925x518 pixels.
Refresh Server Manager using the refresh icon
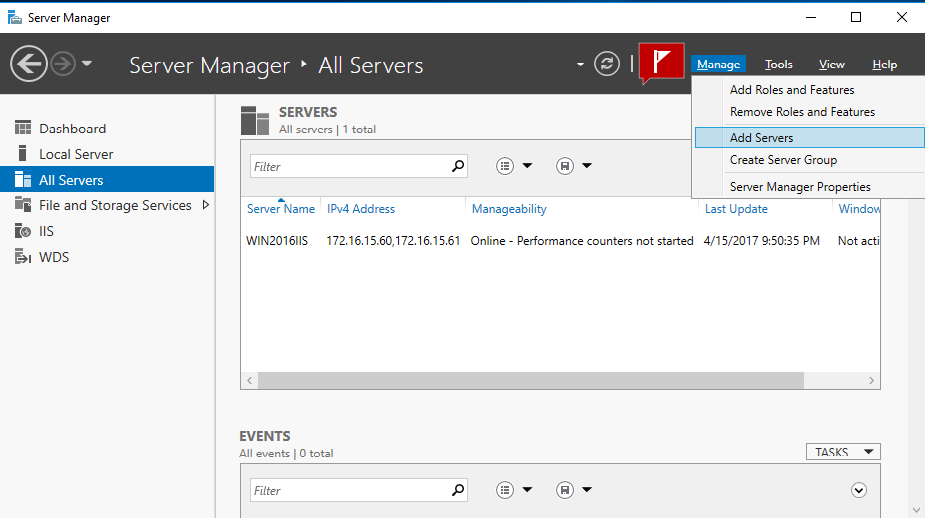[x=606, y=64]
